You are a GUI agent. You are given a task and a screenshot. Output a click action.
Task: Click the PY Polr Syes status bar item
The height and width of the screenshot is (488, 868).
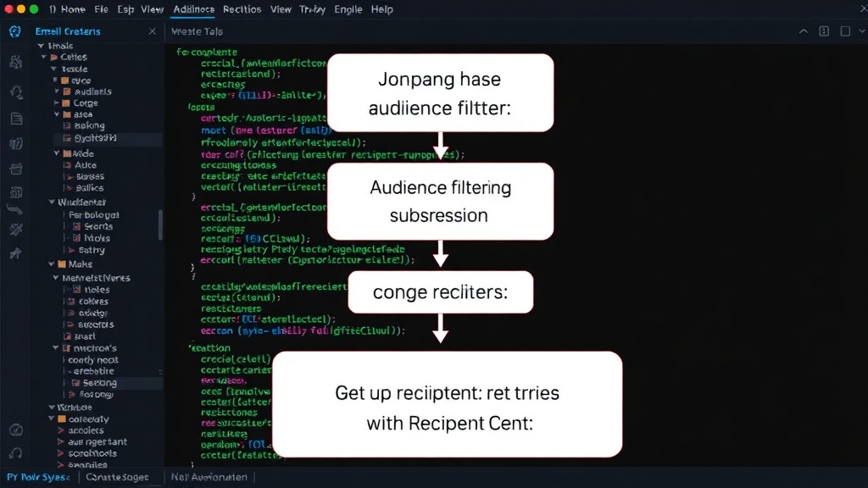click(x=38, y=477)
